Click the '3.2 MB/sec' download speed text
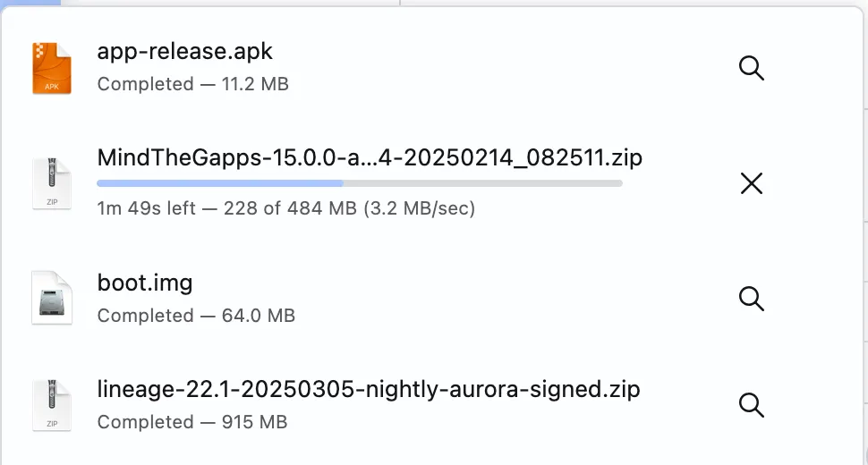This screenshot has width=868, height=465. click(x=420, y=208)
